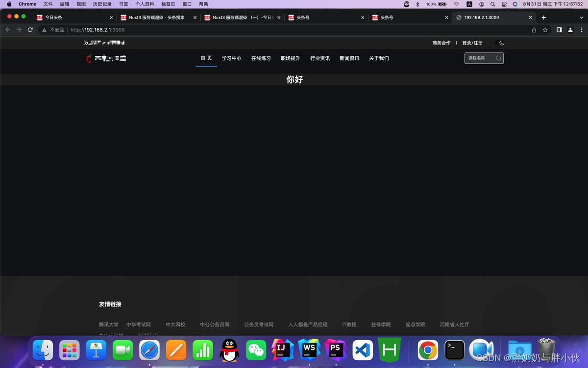Open Launchpad from the dock
The image size is (588, 368).
coord(69,350)
